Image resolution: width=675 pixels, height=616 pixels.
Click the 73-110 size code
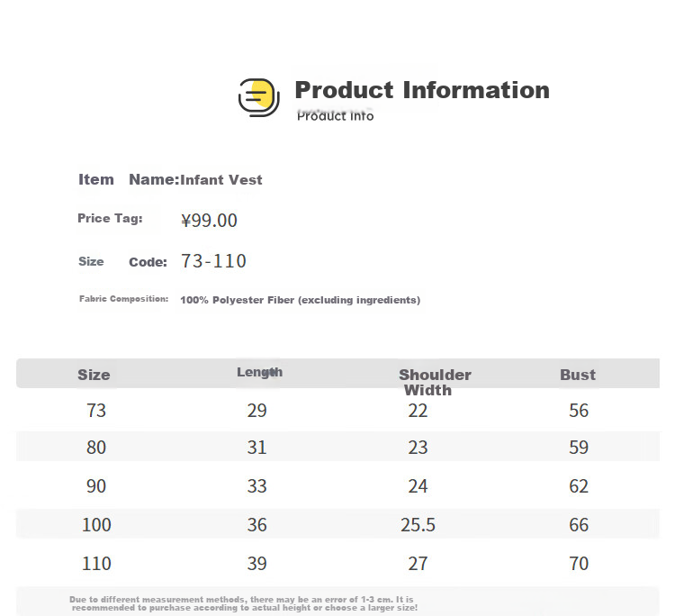tap(213, 261)
